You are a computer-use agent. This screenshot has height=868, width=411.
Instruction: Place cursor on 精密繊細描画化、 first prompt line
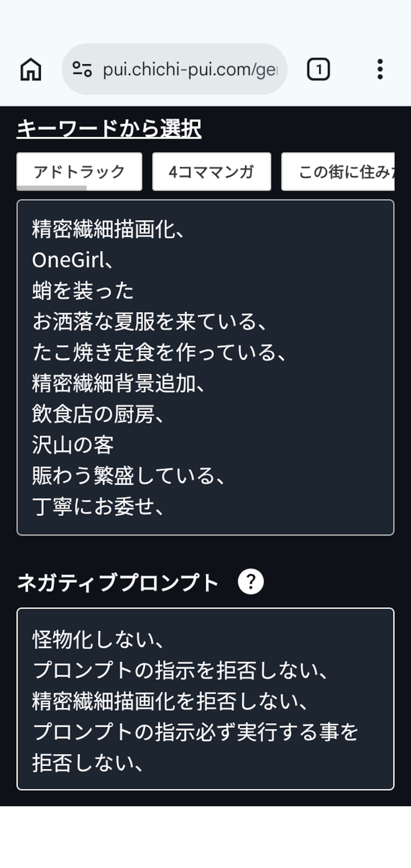108,230
